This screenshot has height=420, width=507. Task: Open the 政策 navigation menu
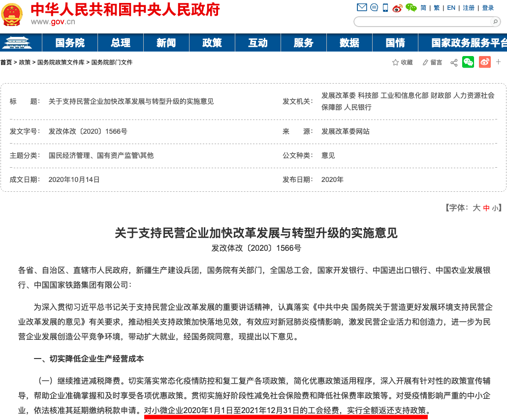tap(212, 43)
